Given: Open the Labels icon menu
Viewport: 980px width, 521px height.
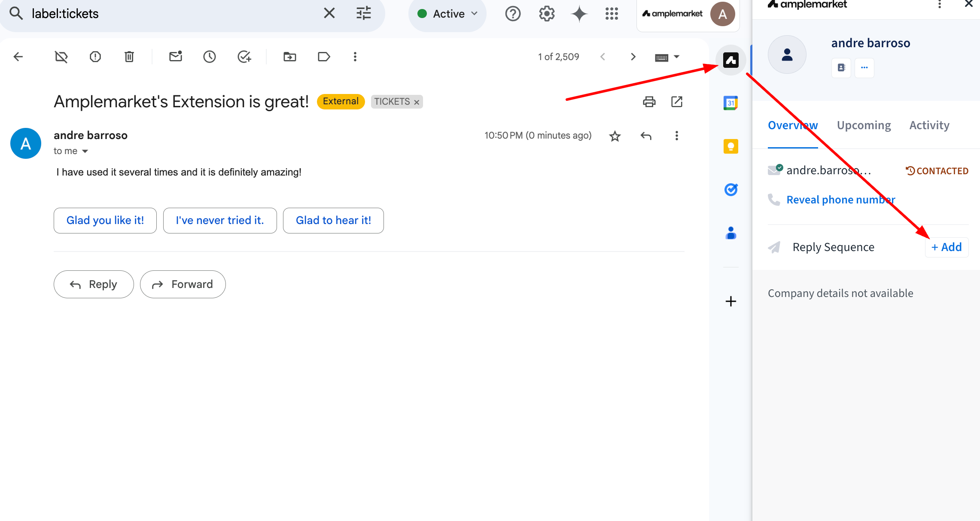Looking at the screenshot, I should pyautogui.click(x=324, y=57).
